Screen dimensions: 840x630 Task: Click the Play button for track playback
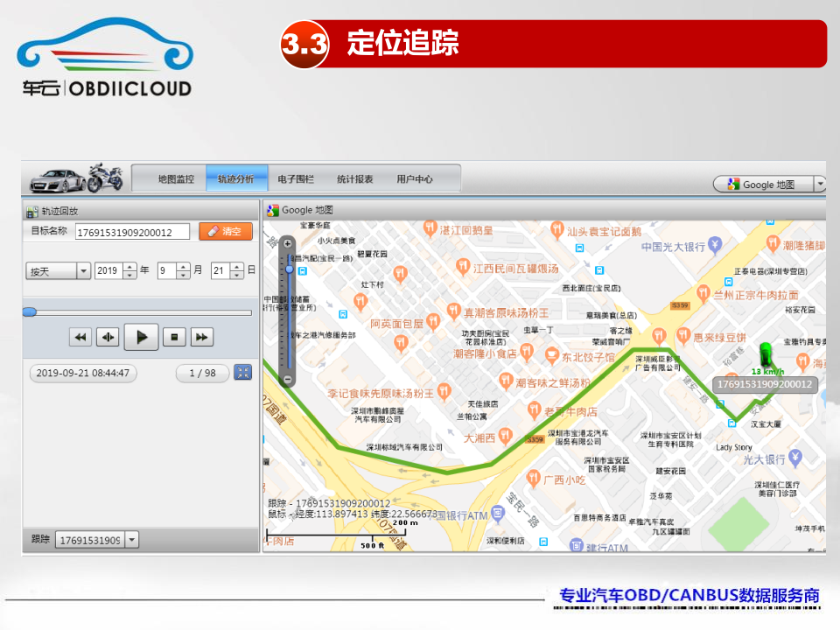coord(141,336)
